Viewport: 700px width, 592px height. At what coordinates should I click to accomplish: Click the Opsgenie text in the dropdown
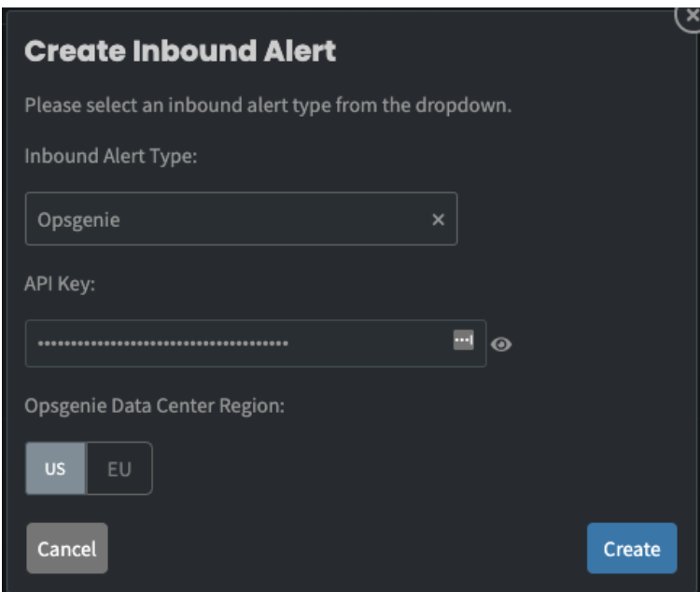click(78, 219)
